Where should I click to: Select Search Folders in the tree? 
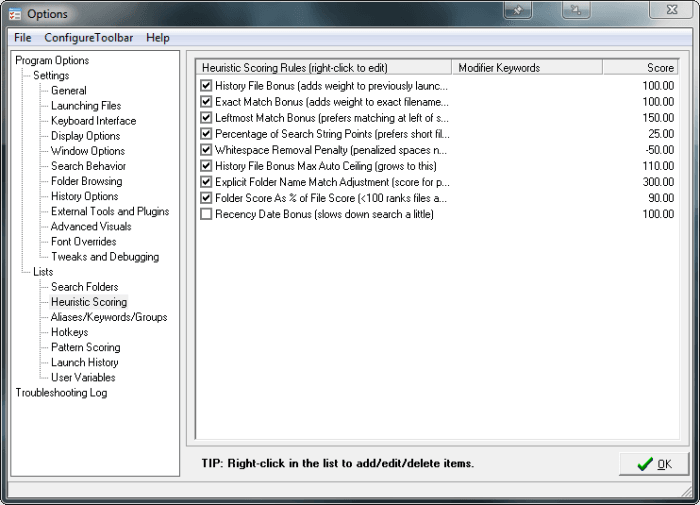[x=84, y=287]
